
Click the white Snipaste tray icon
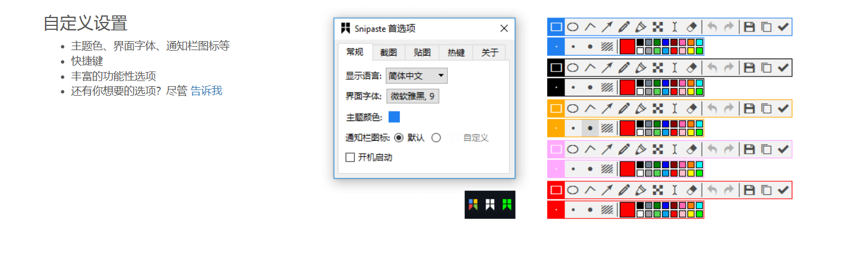tap(490, 205)
